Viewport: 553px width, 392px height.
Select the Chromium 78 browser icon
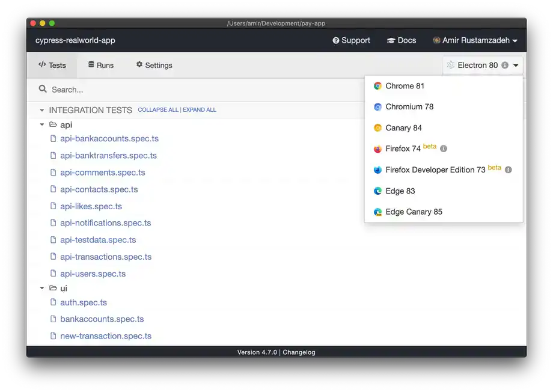click(377, 107)
